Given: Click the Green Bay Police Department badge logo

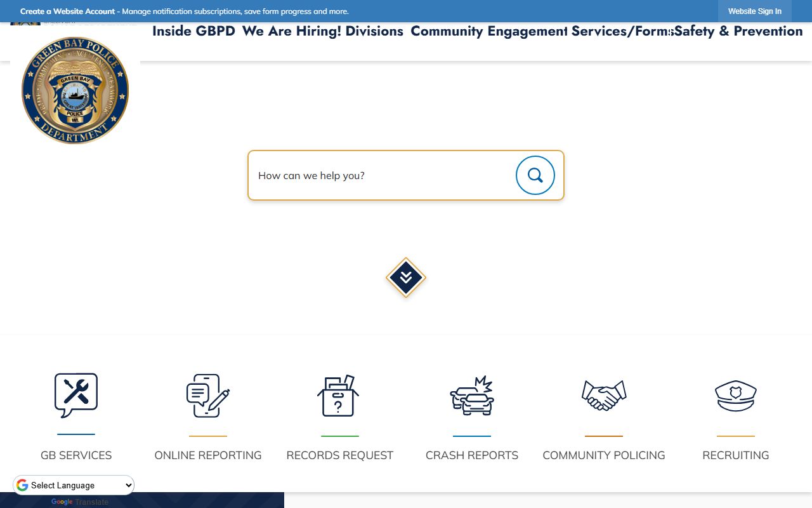Looking at the screenshot, I should pyautogui.click(x=75, y=90).
